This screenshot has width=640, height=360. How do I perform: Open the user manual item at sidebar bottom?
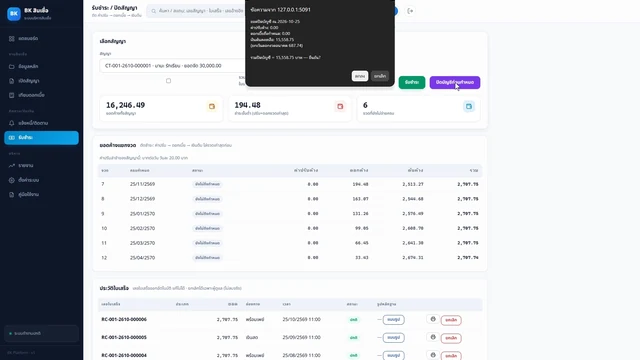[x=41, y=195]
